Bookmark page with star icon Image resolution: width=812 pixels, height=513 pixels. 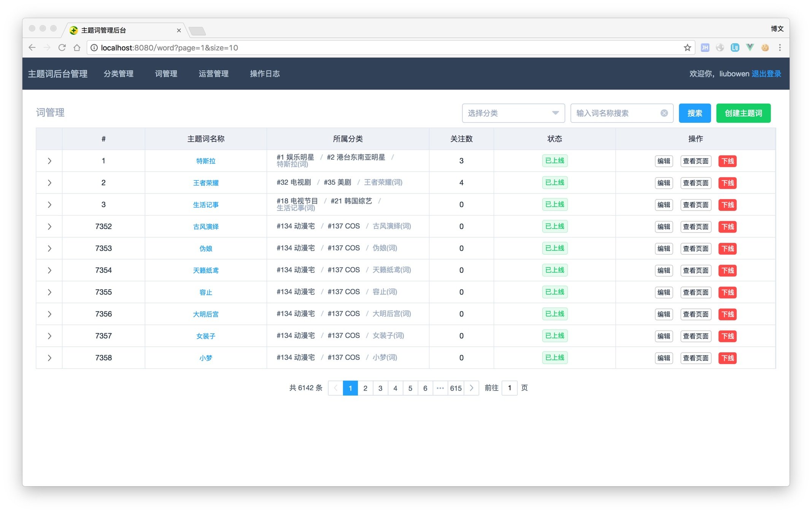click(687, 47)
